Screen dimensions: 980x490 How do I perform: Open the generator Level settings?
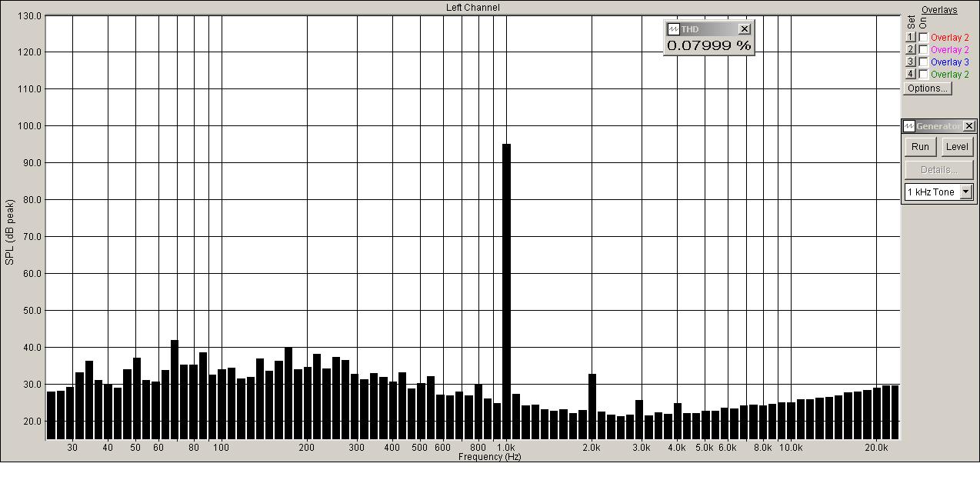coord(957,147)
